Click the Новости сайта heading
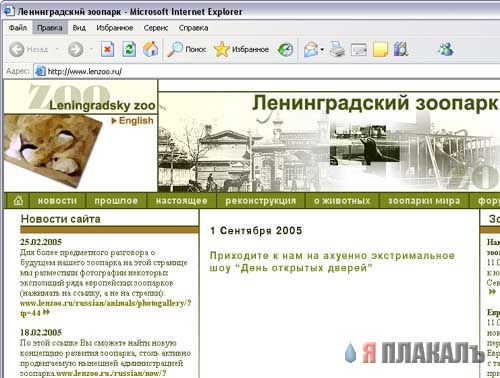This screenshot has height=378, width=500. coord(61,219)
